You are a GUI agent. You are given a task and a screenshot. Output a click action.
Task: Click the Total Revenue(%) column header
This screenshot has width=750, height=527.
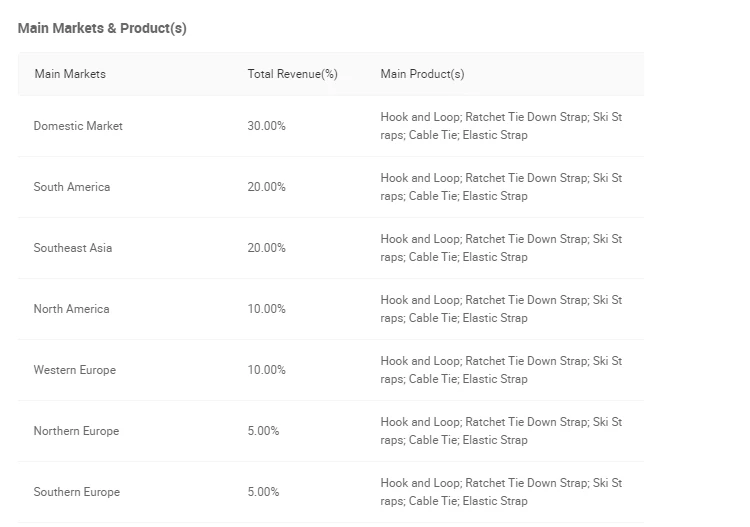(293, 74)
